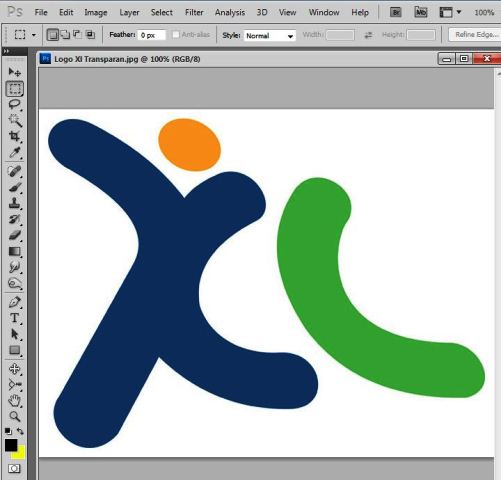This screenshot has width=501, height=480.
Task: Select the Clone Stamp tool
Action: [x=14, y=203]
